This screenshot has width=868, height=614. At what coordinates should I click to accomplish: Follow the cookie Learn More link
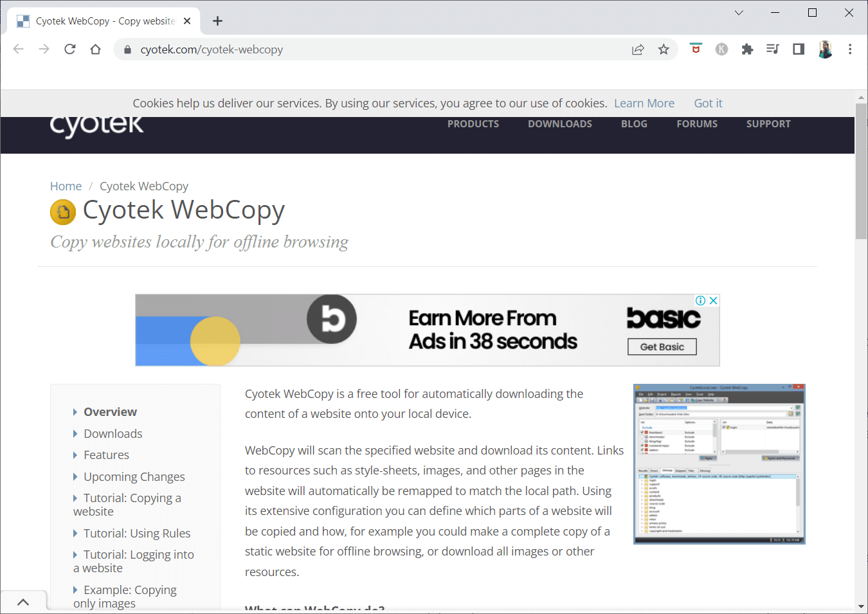click(x=644, y=104)
